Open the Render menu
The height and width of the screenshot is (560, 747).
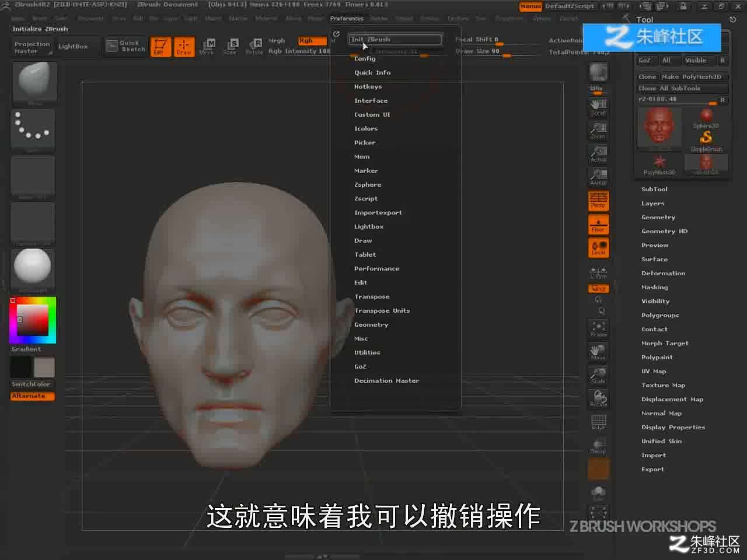pos(379,19)
